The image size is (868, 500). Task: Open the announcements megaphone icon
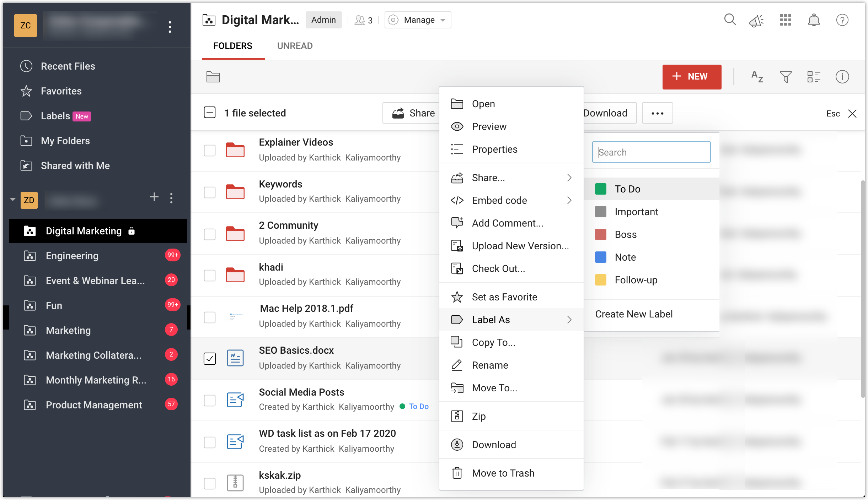pyautogui.click(x=756, y=21)
